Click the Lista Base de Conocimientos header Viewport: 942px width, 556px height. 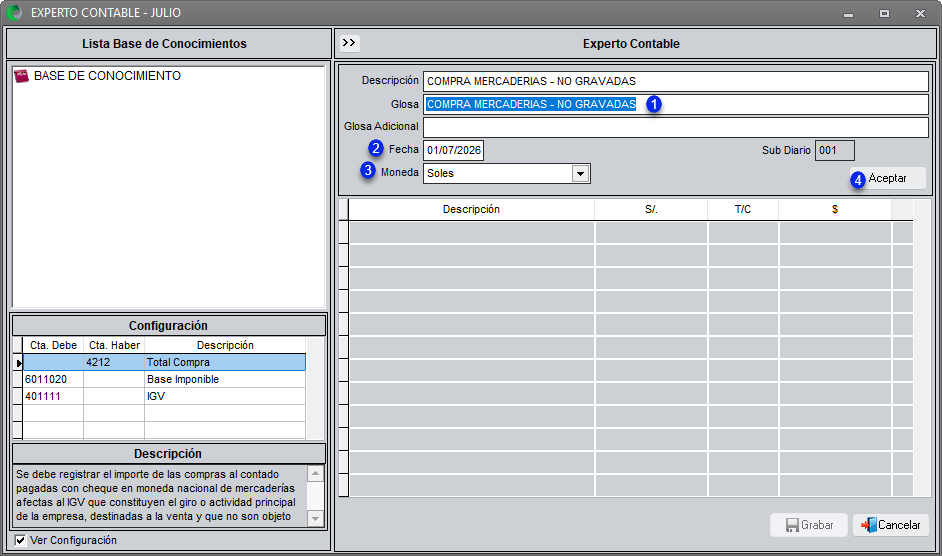[x=168, y=43]
